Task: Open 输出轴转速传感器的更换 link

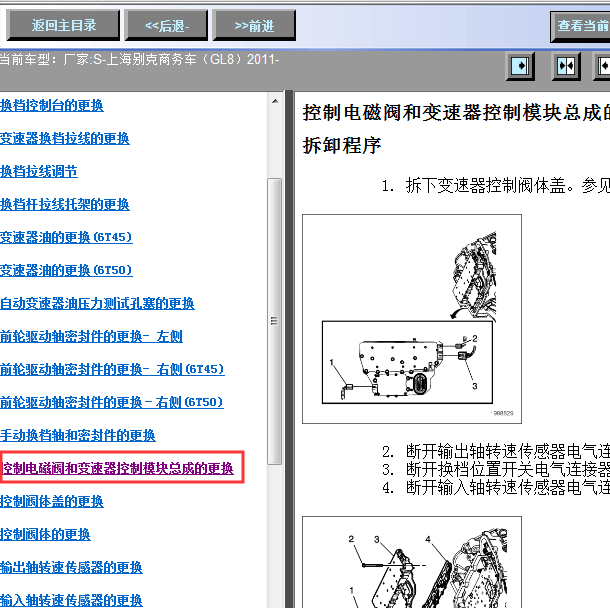Action: click(71, 567)
